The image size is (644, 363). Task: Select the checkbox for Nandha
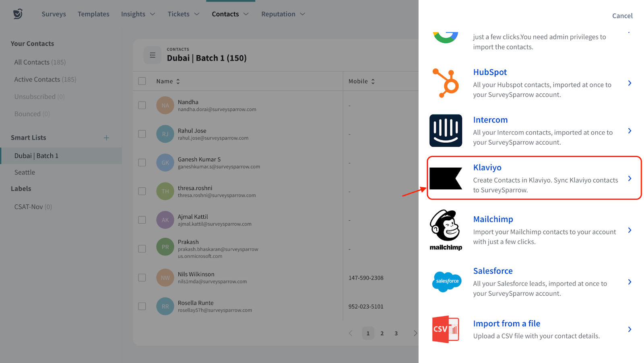point(142,105)
